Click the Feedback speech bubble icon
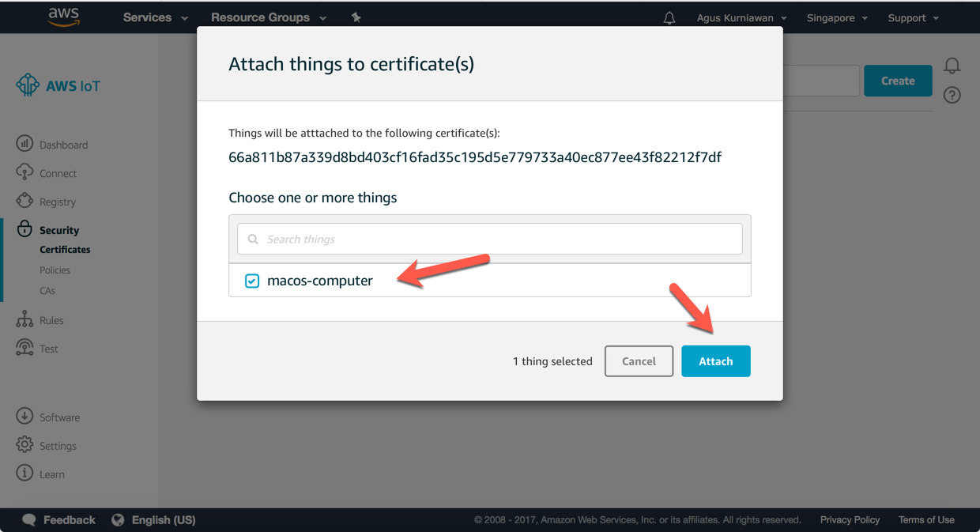980x532 pixels. click(29, 520)
